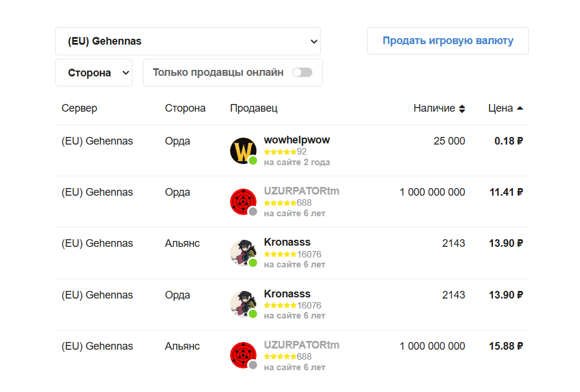Viewport: 580px width, 392px height.
Task: Click UZURPATORtm's red avatar in the Орда row
Action: (x=242, y=202)
